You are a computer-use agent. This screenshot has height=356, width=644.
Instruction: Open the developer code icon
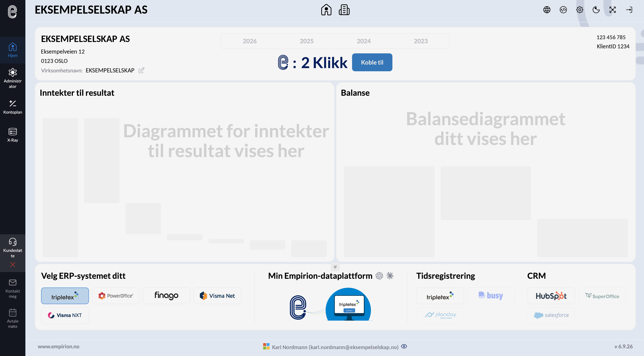pos(563,10)
